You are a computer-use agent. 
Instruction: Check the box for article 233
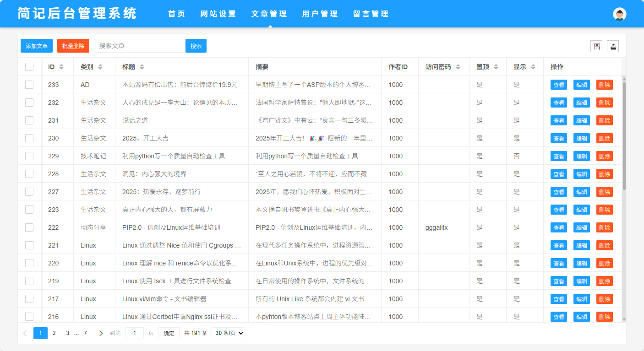[29, 85]
